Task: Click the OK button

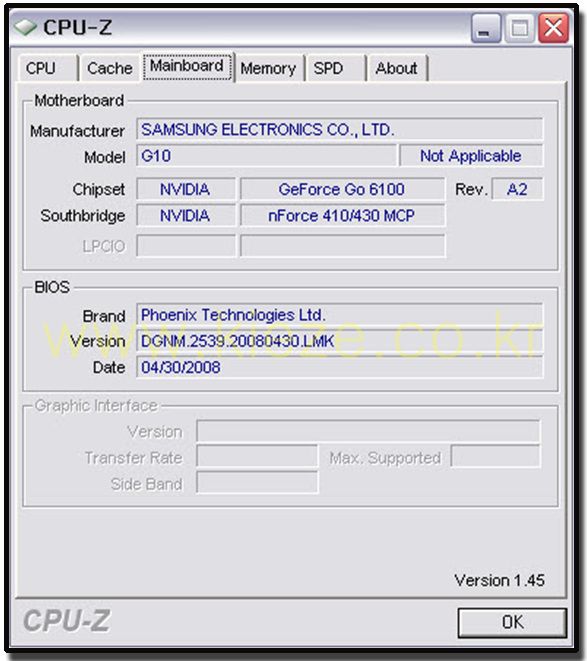Action: (x=512, y=622)
